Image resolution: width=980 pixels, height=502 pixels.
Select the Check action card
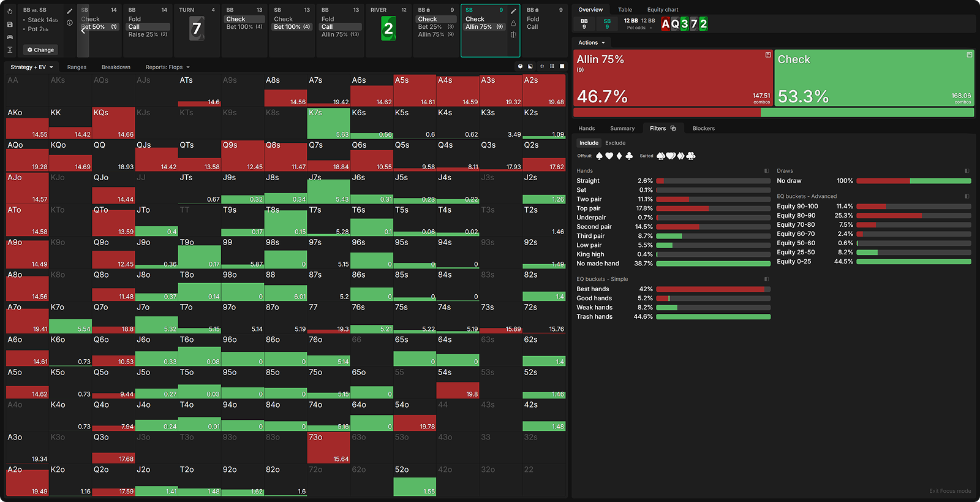874,78
